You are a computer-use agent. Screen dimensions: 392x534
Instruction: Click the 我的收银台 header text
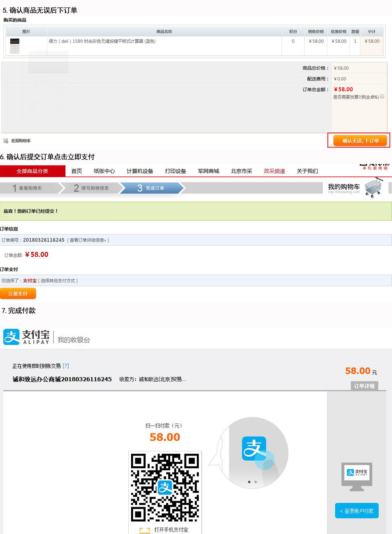point(74,340)
